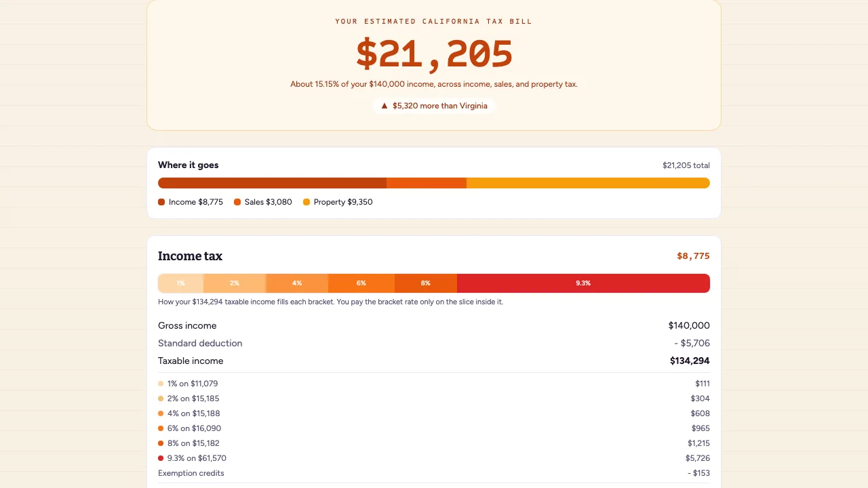The height and width of the screenshot is (488, 868).
Task: Click the "$140,000" gross income value
Action: tap(689, 326)
